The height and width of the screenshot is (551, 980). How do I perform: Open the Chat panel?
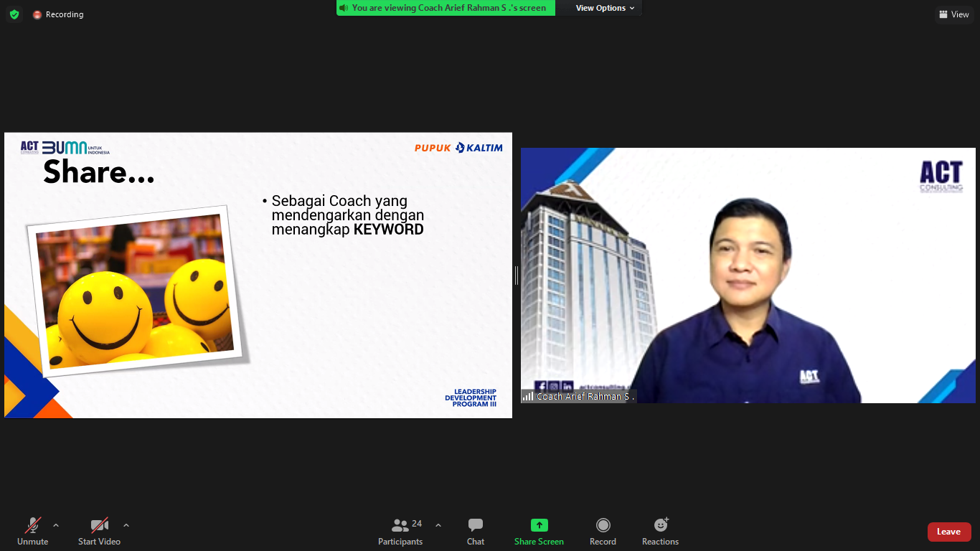tap(476, 531)
